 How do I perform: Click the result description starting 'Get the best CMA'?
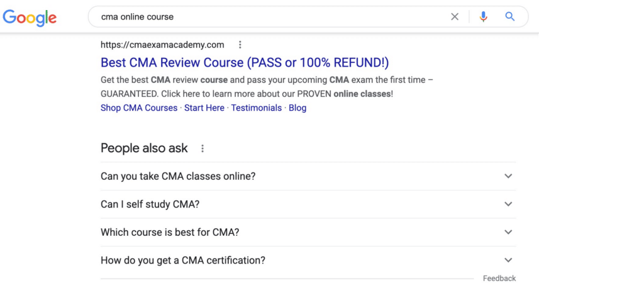(267, 87)
